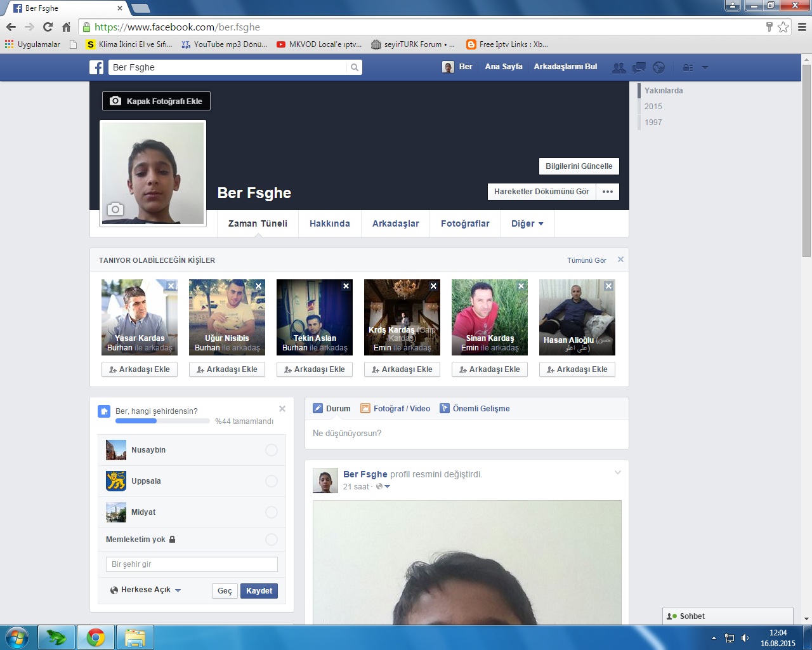Bookmark this page with the star icon

[x=783, y=27]
